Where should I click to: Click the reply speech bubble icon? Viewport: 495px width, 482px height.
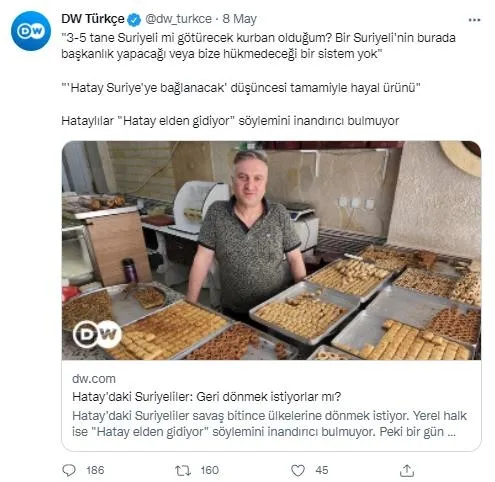click(69, 470)
